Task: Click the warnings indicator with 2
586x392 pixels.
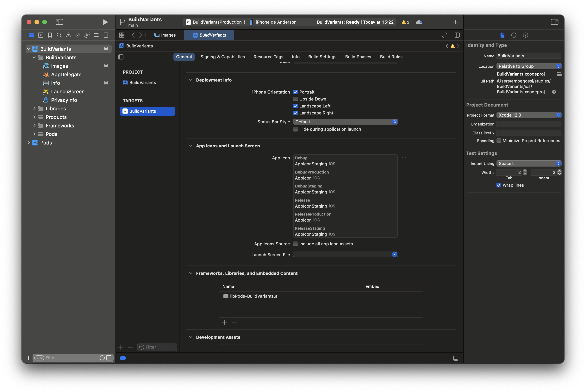Action: pos(405,22)
